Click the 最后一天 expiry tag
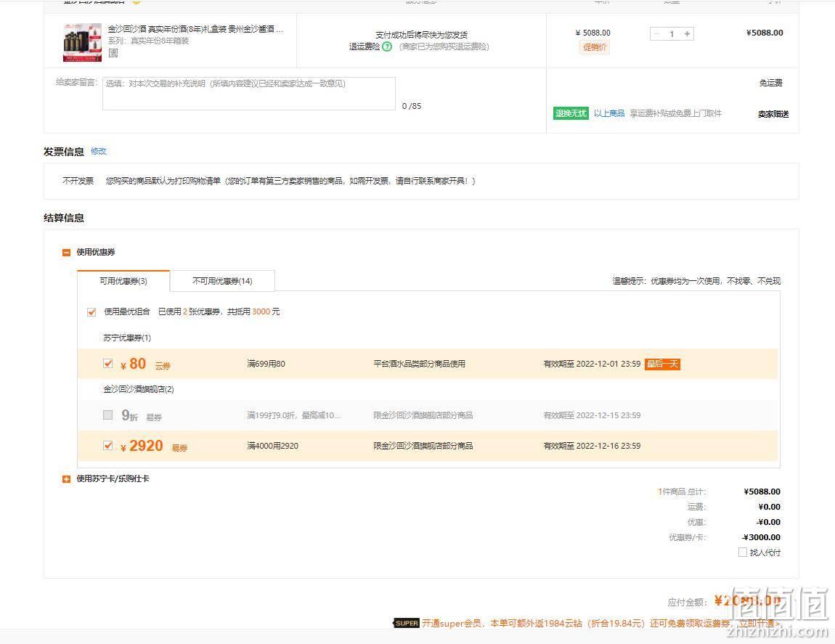835x644 pixels. tap(662, 364)
